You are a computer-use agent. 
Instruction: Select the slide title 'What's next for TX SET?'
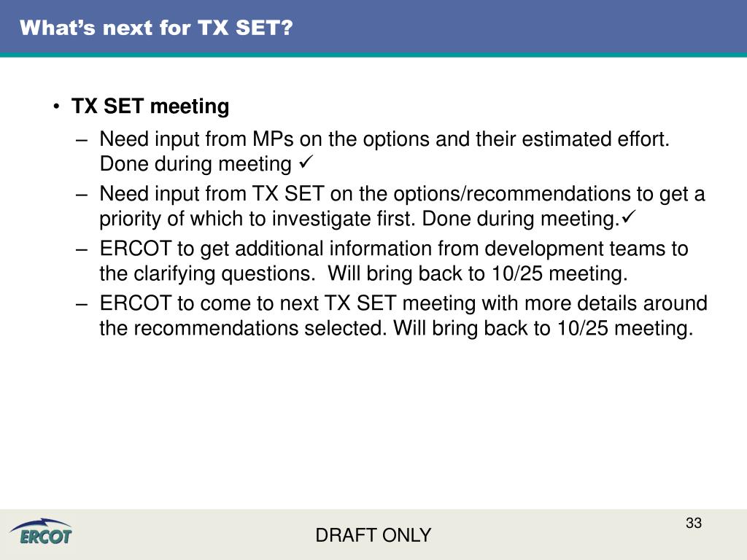tap(156, 28)
